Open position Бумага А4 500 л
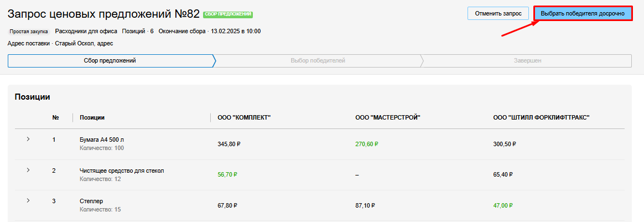The width and height of the screenshot is (644, 222). click(102, 140)
